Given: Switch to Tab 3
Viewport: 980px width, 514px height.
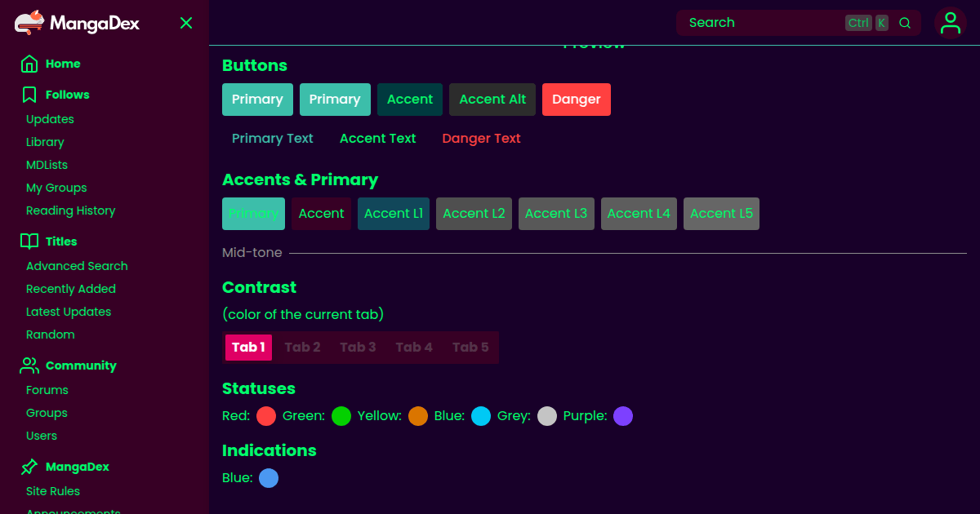Looking at the screenshot, I should click(358, 348).
